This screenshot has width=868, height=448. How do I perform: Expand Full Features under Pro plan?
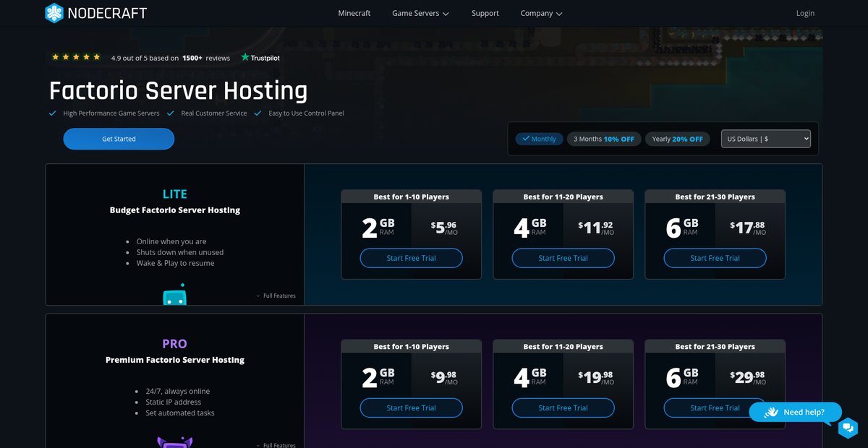click(276, 445)
